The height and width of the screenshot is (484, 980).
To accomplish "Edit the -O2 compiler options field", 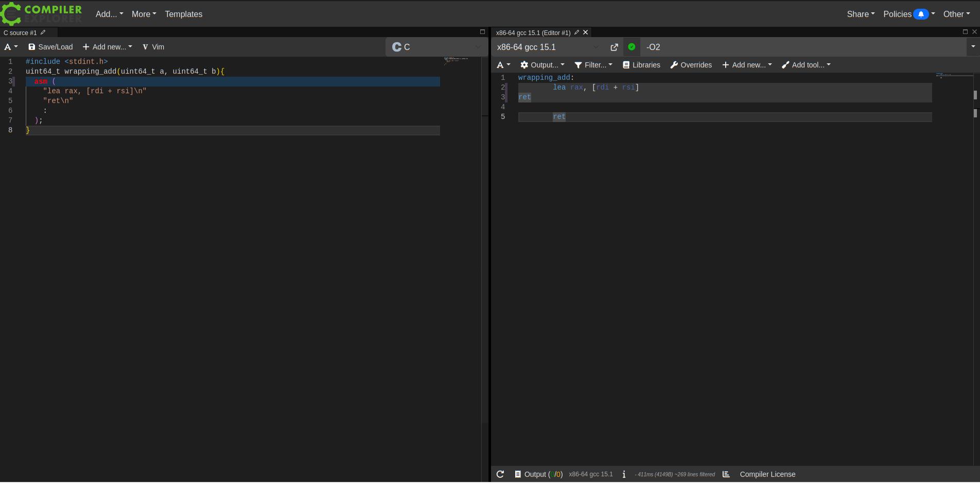I will (804, 47).
